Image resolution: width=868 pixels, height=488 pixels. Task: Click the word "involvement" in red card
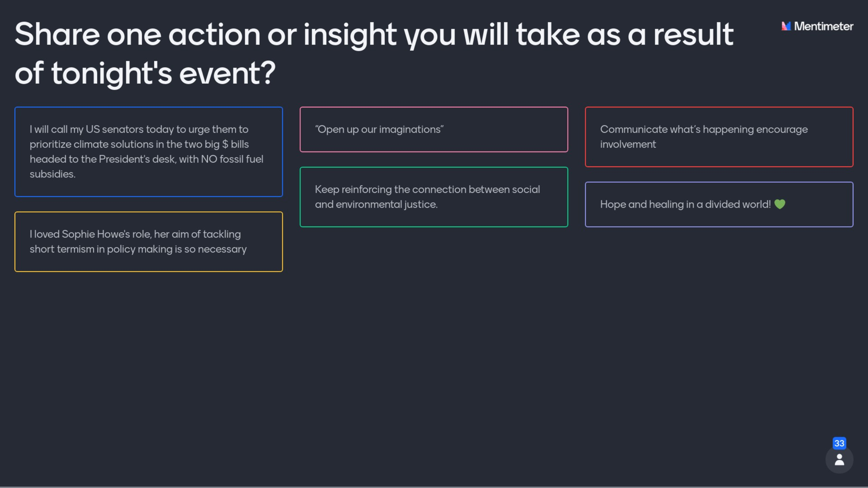(x=628, y=144)
